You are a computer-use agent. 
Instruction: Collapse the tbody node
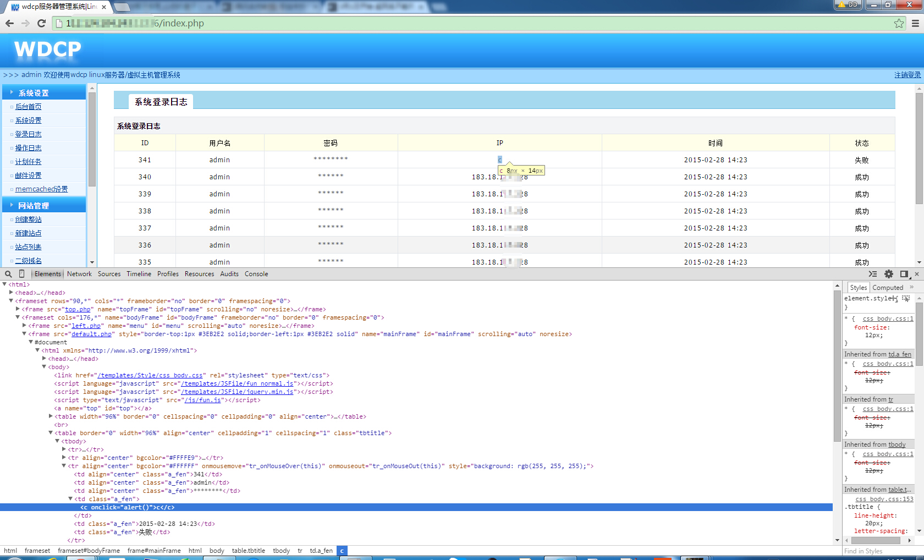[57, 441]
